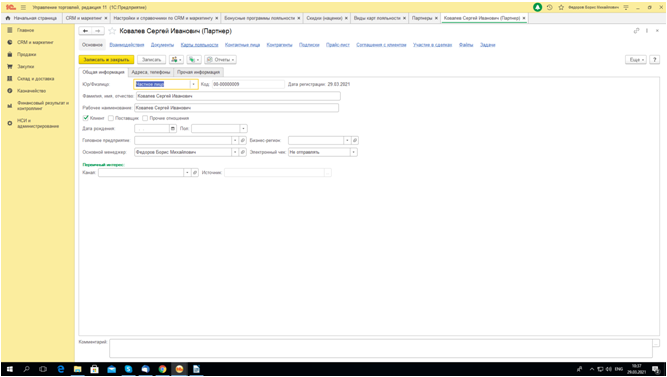Open Соглашения с клиентом link
Screen dimensions: 667x377
click(x=381, y=45)
